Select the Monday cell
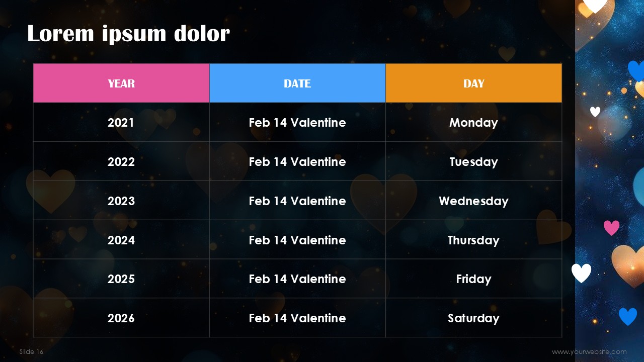The width and height of the screenshot is (644, 362). 473,122
